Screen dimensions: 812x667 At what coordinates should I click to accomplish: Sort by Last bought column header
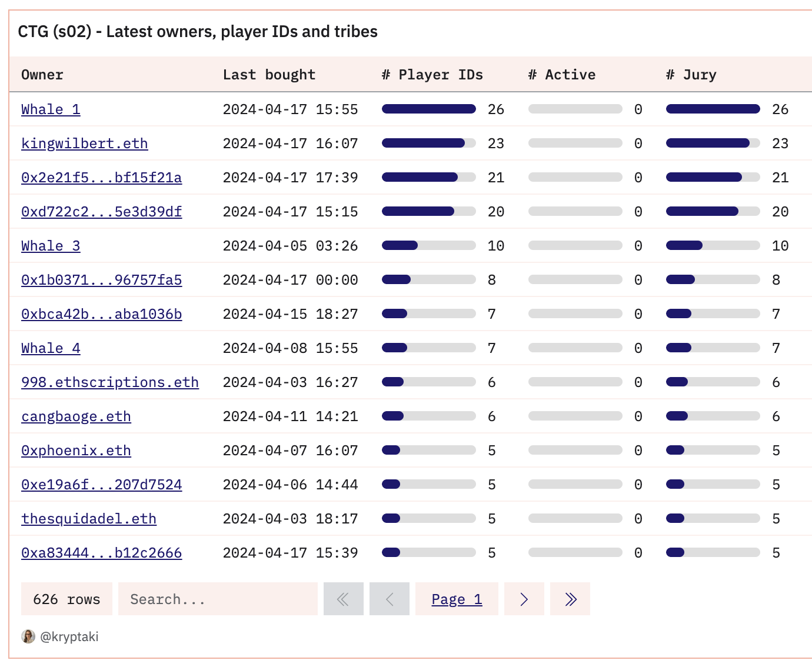point(269,75)
